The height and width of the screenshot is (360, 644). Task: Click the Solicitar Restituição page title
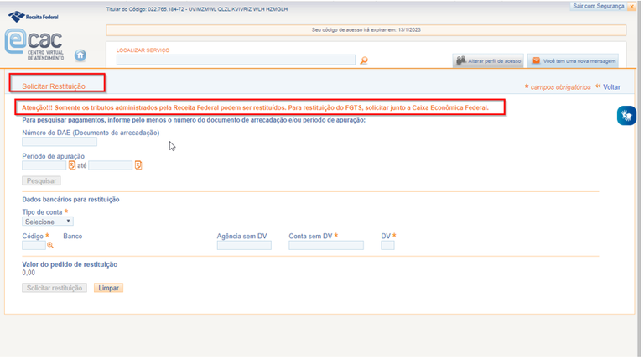(54, 86)
